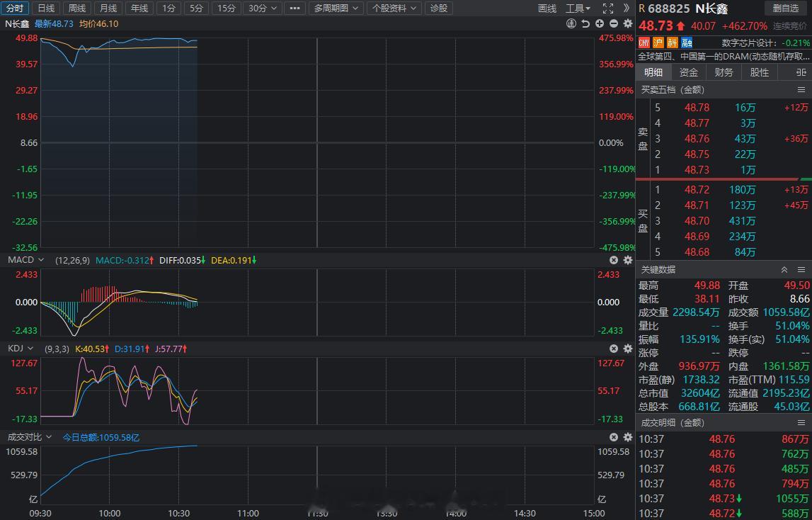The width and height of the screenshot is (812, 520).
Task: Open the 买卖五档 panel menu icon
Action: [801, 90]
